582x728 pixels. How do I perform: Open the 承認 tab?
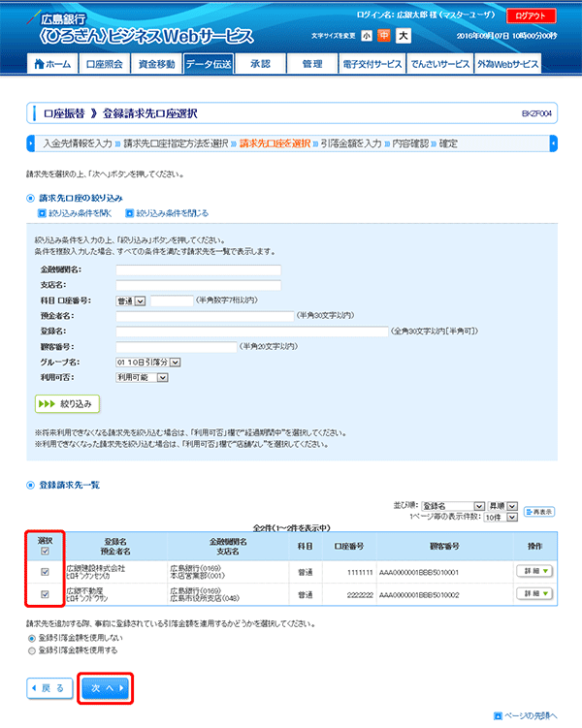point(260,64)
